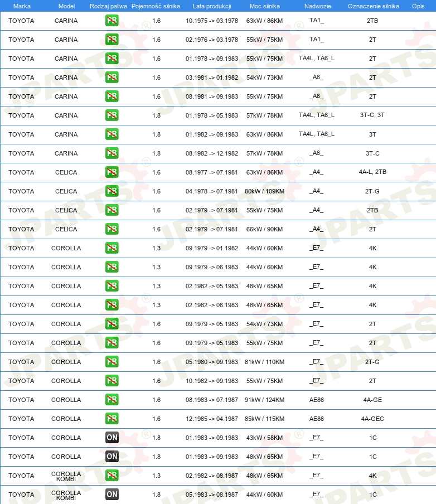Screen dimensions: 436x504
Task: Click the Model column header
Action: click(x=66, y=7)
